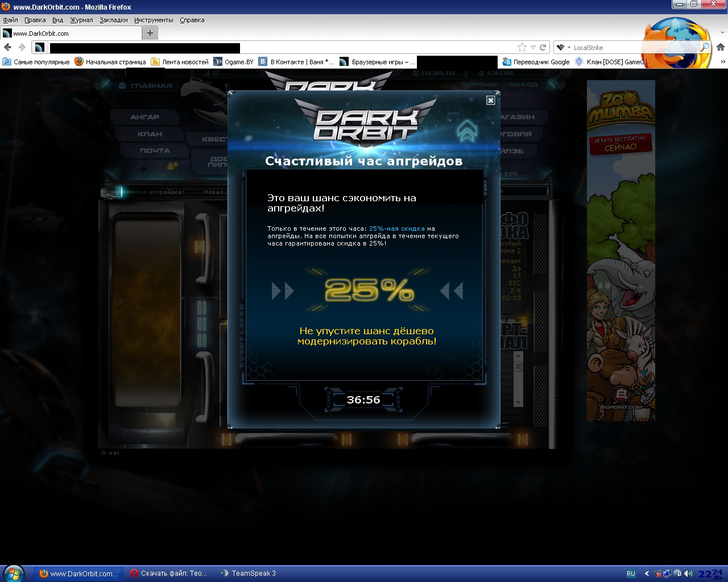Click the Zoo Mumba advertisement banner
The width and height of the screenshot is (728, 582).
[x=621, y=251]
